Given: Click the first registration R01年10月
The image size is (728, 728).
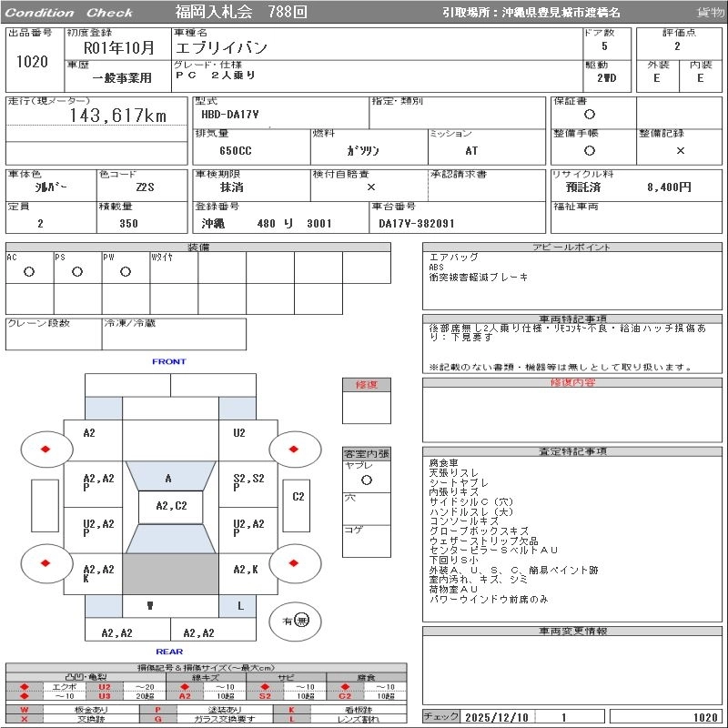Looking at the screenshot, I should [x=119, y=48].
